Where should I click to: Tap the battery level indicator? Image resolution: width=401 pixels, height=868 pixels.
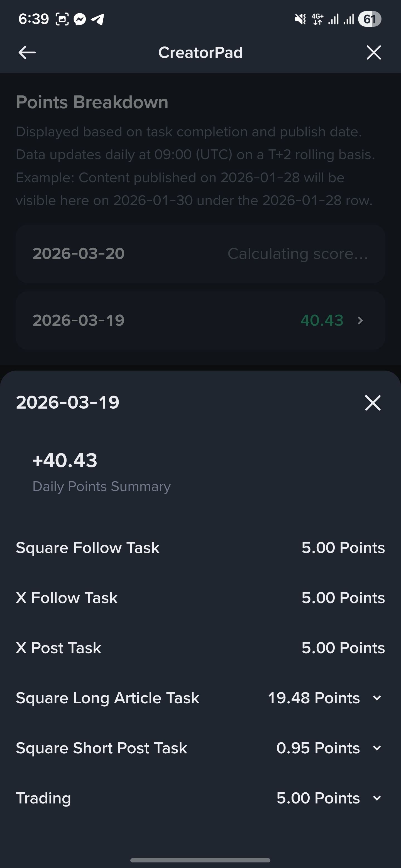coord(370,19)
